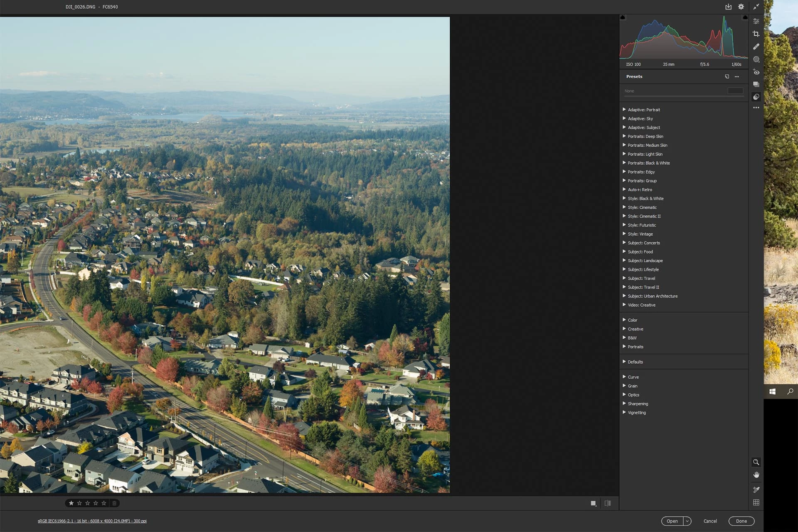Toggle highlight clipping warning in histogram
798x532 pixels.
[x=745, y=17]
